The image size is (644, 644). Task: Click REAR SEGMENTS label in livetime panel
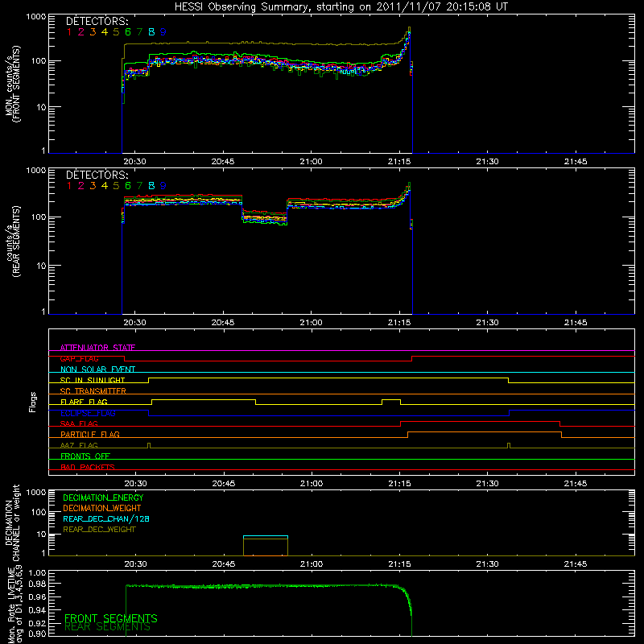pos(107,627)
